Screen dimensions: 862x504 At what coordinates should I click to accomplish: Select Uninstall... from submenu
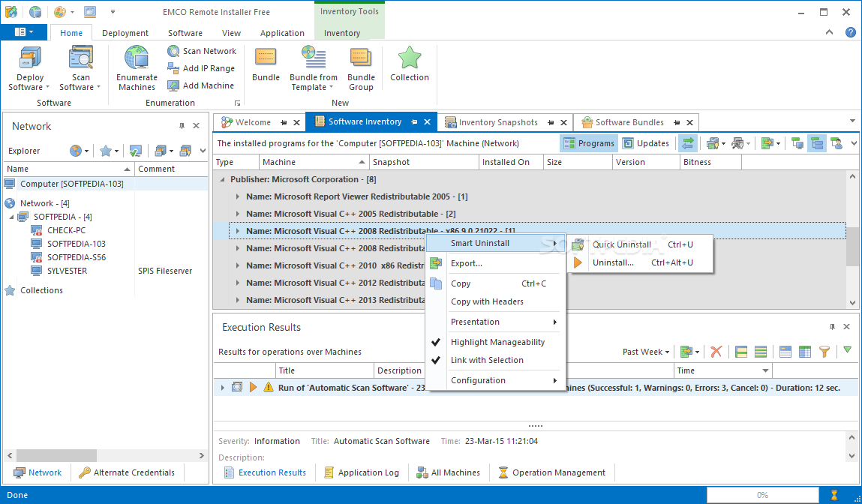pos(641,262)
